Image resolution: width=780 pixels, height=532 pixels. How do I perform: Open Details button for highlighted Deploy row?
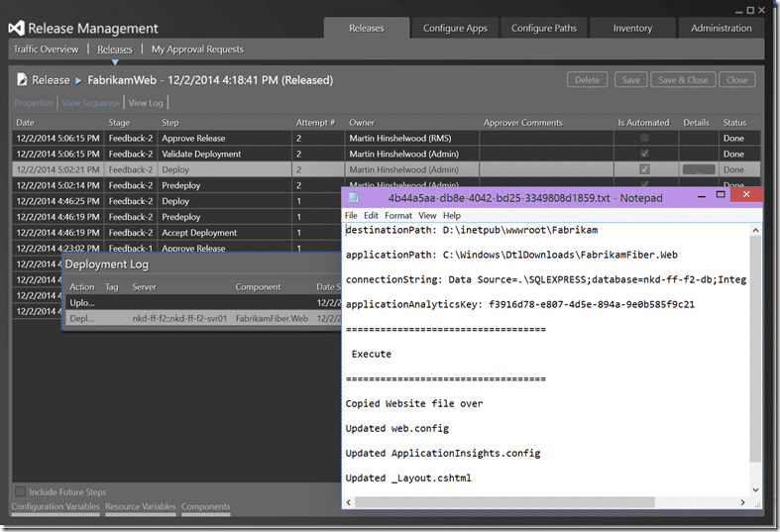point(699,169)
